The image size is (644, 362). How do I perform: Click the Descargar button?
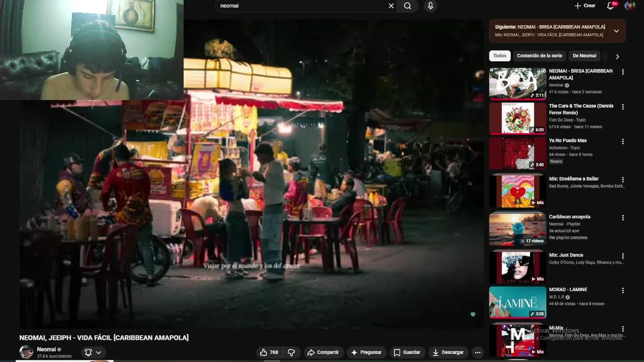448,352
